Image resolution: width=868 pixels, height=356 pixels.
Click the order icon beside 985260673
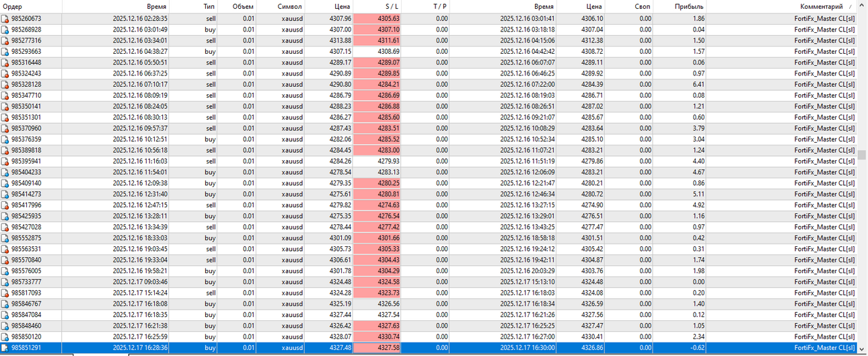(5, 19)
